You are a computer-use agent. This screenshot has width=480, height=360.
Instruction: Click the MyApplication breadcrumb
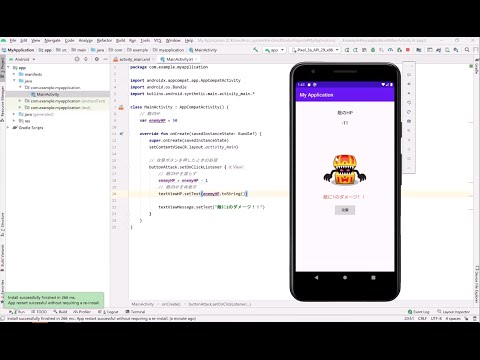coord(18,50)
